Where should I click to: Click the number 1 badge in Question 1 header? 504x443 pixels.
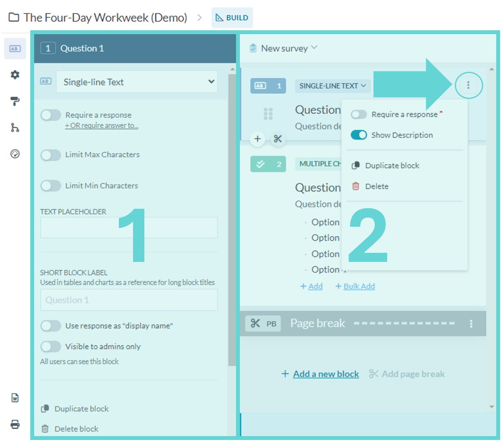(x=48, y=48)
